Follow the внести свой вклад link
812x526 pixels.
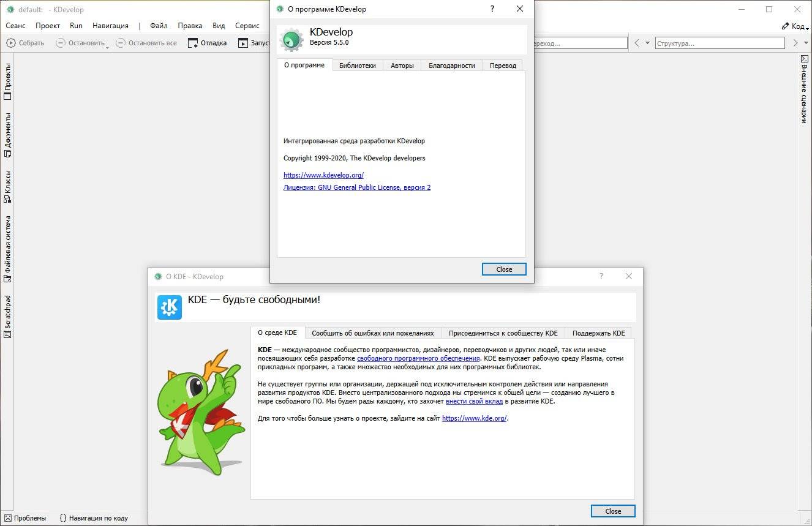474,401
